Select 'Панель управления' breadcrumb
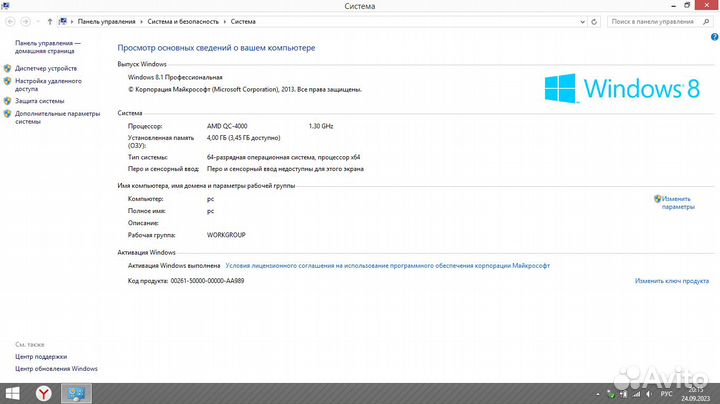This screenshot has height=404, width=720. pos(107,22)
